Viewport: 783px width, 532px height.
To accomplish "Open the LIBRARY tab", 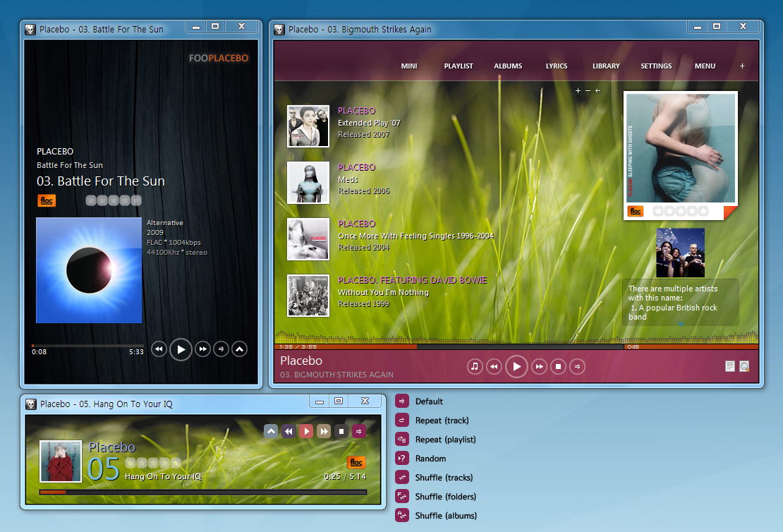I will [606, 66].
